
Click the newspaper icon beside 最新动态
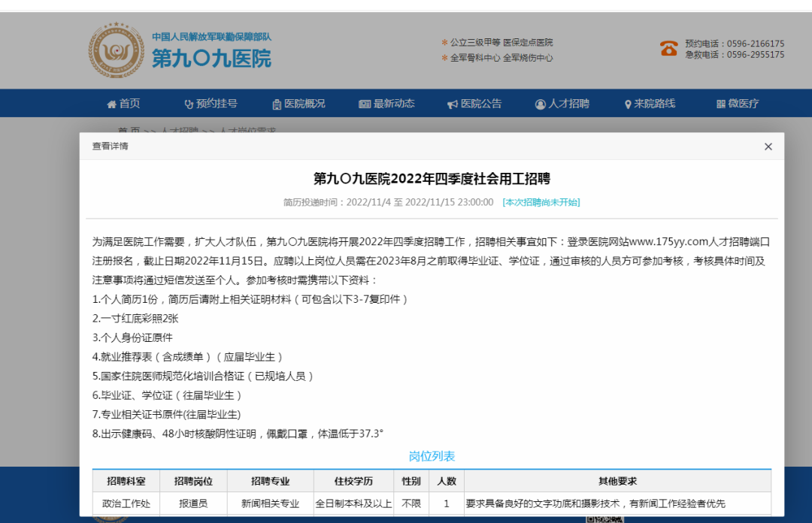click(365, 104)
